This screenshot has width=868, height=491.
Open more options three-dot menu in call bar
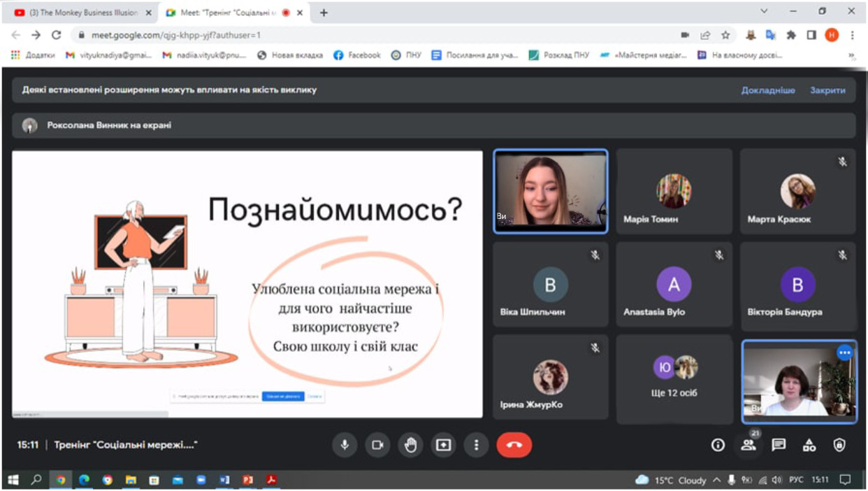coord(476,445)
